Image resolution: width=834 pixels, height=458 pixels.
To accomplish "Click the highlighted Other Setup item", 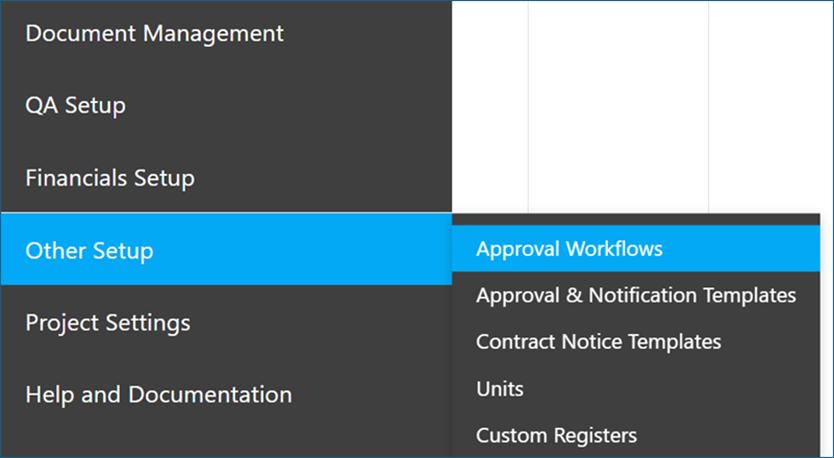I will 90,250.
